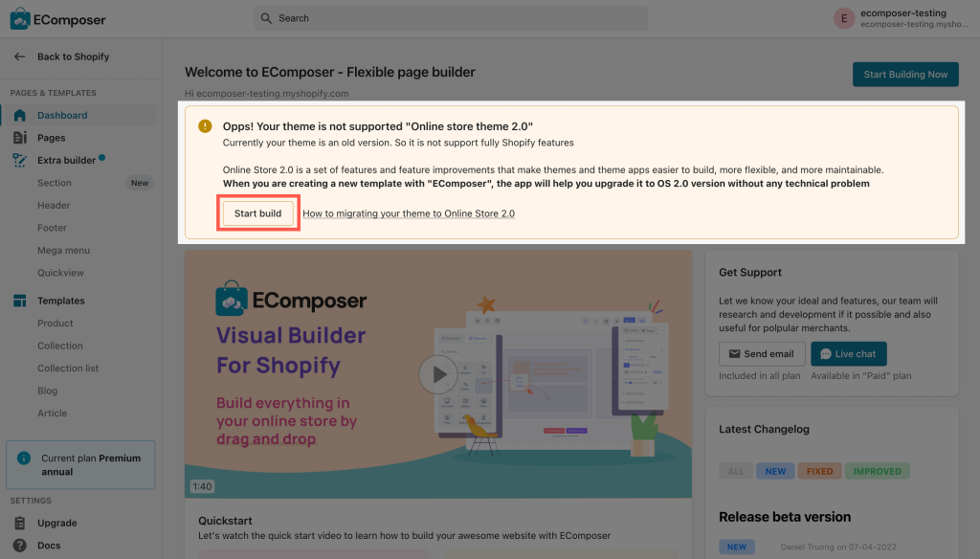
Task: Click the Upgrade clipboard icon
Action: (19, 523)
